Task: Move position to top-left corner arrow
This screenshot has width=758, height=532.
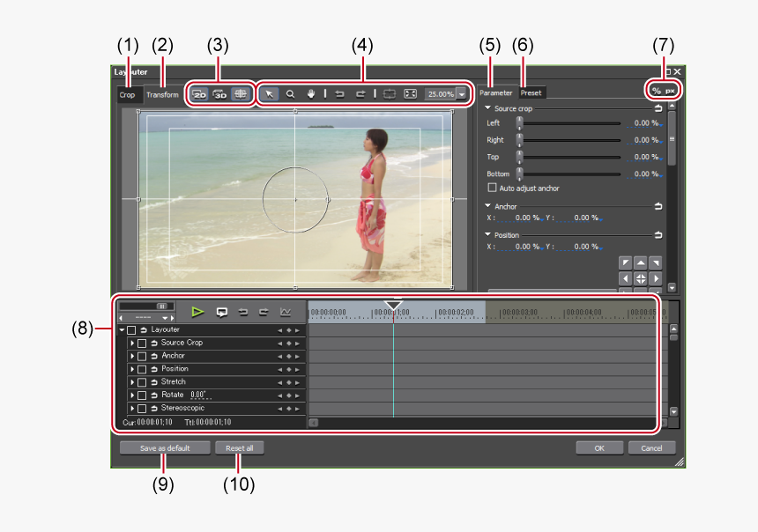Action: 626,262
